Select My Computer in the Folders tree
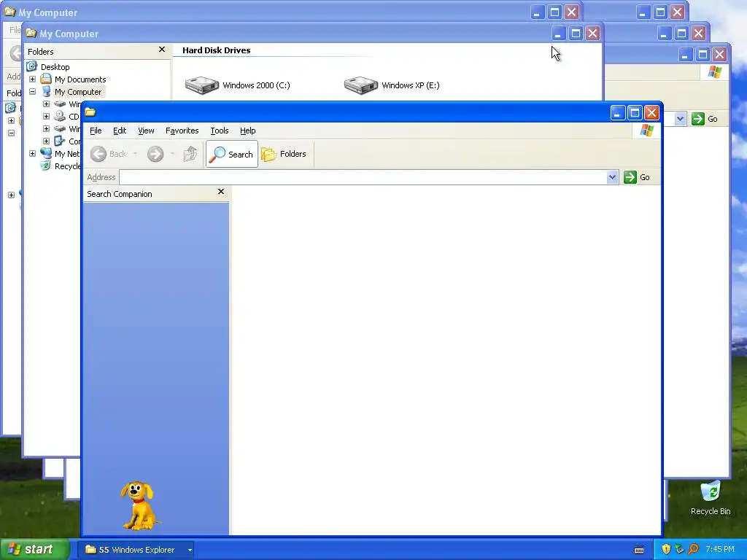This screenshot has height=560, width=747. point(78,92)
